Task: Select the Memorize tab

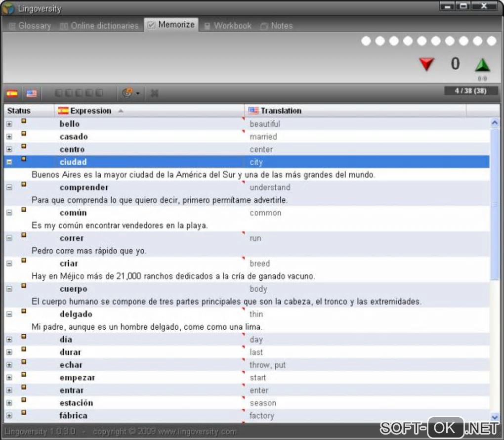Action: 171,25
